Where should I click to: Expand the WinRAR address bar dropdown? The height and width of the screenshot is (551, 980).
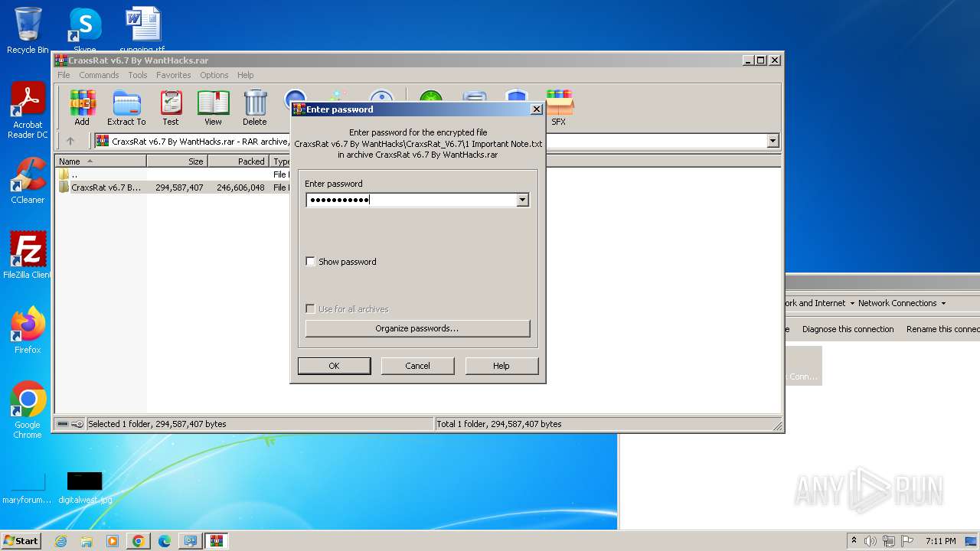(773, 141)
